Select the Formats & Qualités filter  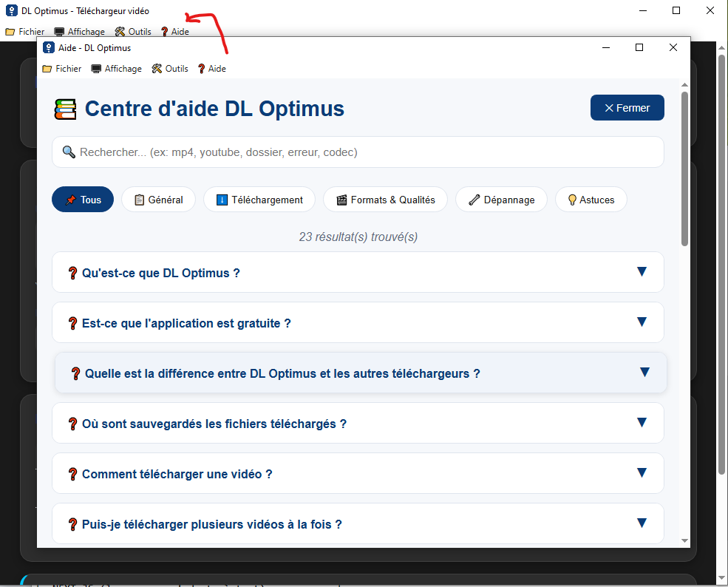[385, 199]
